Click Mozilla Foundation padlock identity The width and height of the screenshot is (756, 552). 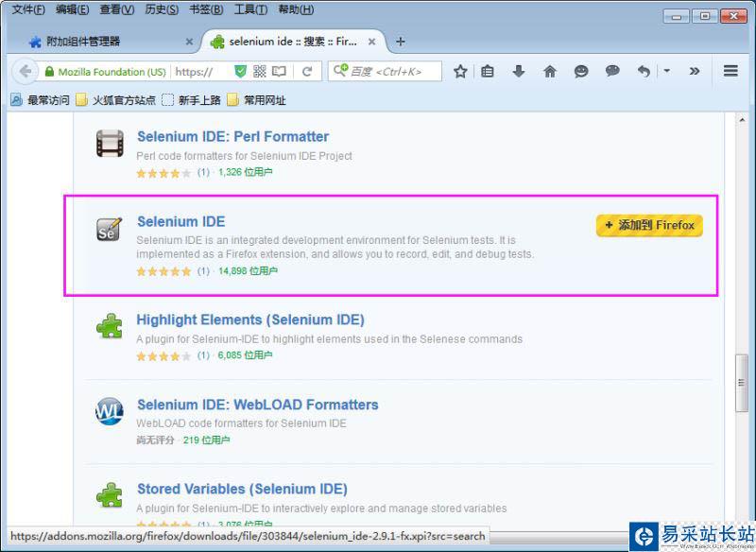click(105, 72)
